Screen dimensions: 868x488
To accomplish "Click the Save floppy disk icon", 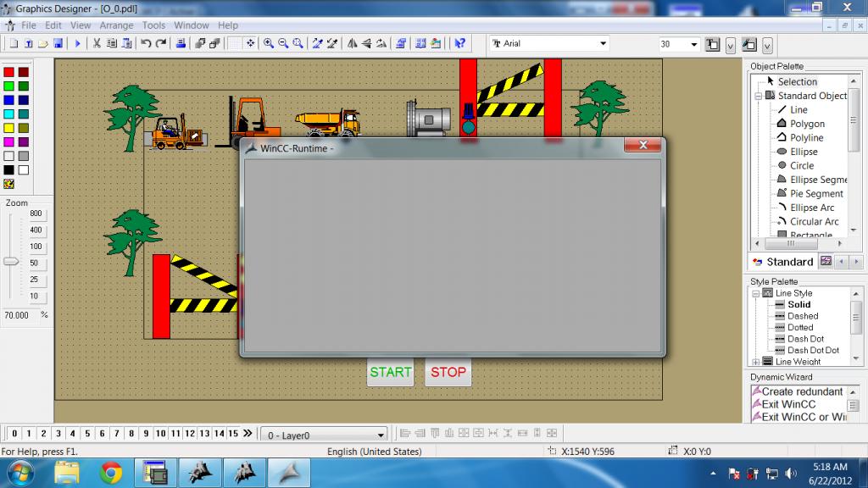I will (58, 44).
